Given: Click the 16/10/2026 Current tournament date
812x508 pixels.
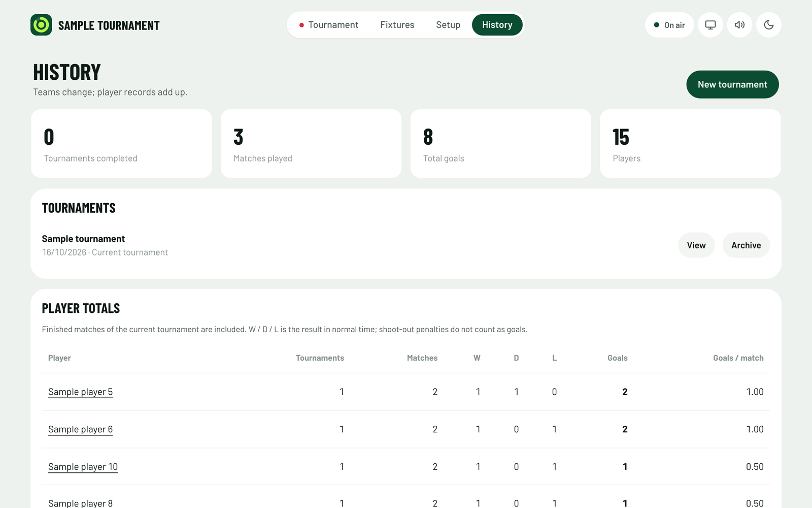Looking at the screenshot, I should (105, 252).
